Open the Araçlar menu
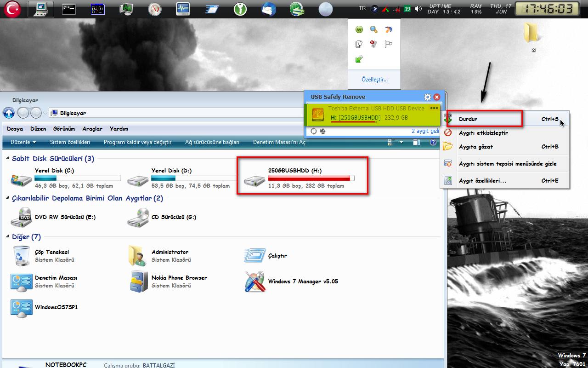This screenshot has height=368, width=588. tap(92, 129)
